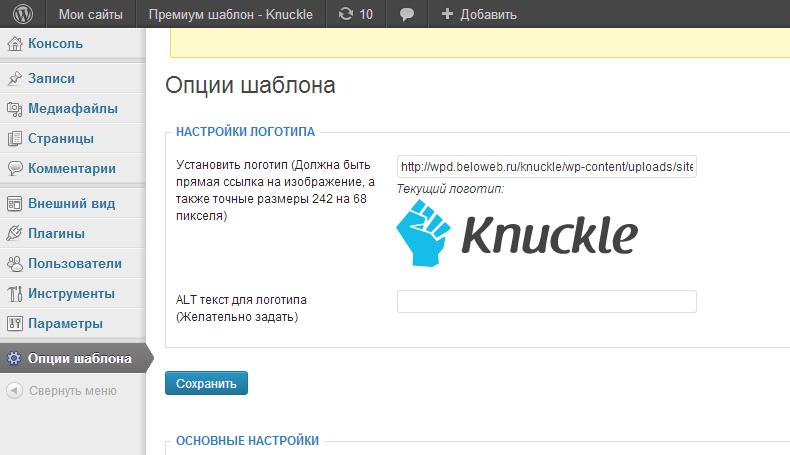The image size is (790, 455).
Task: Click the WordPress logo icon
Action: [x=22, y=14]
